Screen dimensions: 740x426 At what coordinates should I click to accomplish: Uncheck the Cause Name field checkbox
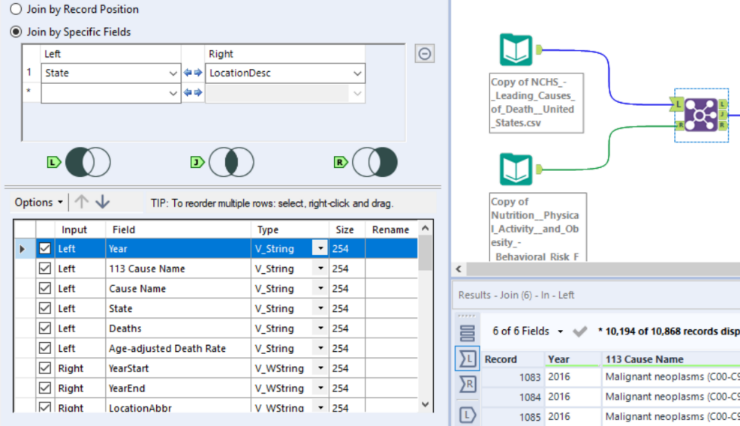pyautogui.click(x=44, y=289)
